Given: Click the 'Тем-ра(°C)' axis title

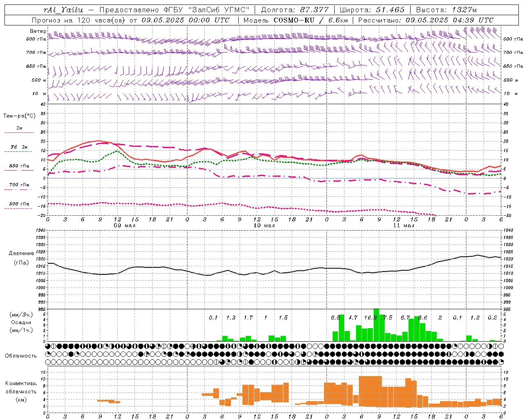Looking at the screenshot, I should pyautogui.click(x=19, y=116).
